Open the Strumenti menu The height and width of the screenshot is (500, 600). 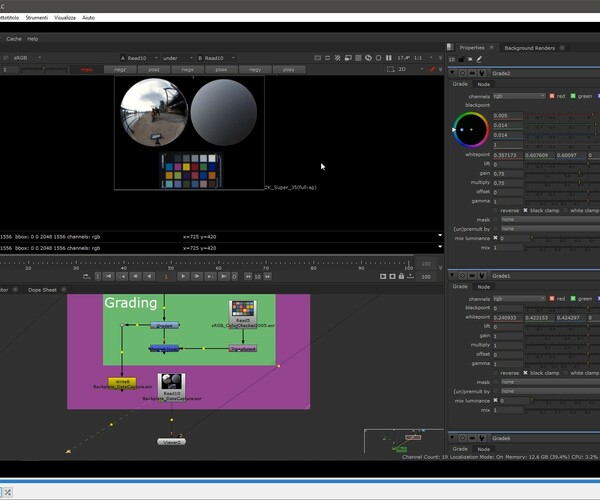(x=37, y=18)
